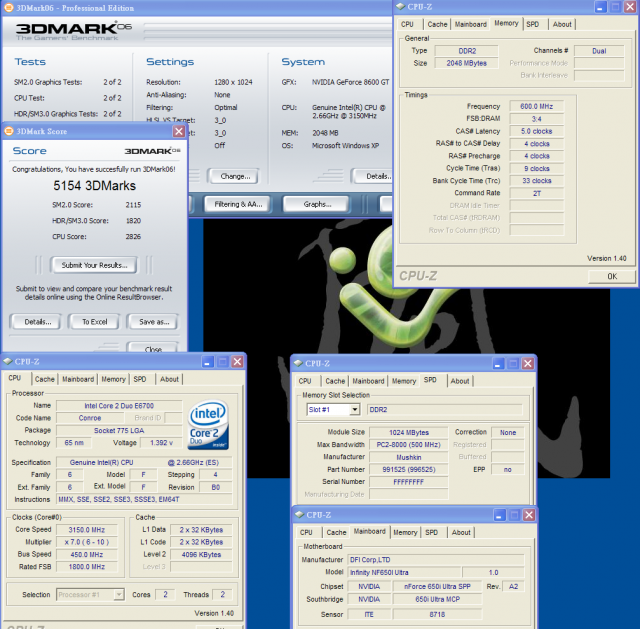Click 3DMark Score window title icon

click(x=9, y=131)
